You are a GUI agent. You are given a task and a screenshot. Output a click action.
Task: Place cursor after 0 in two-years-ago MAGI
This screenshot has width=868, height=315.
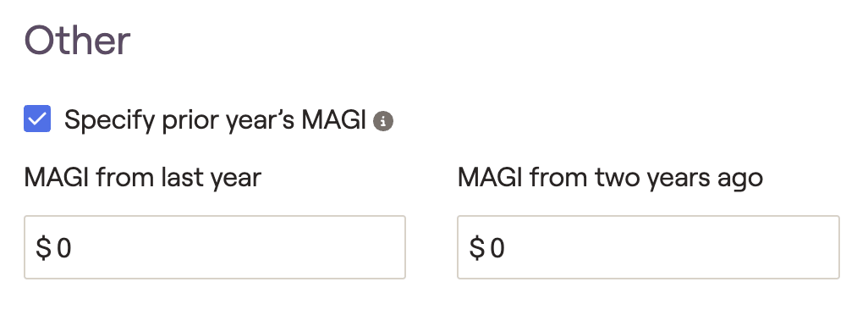click(x=506, y=247)
